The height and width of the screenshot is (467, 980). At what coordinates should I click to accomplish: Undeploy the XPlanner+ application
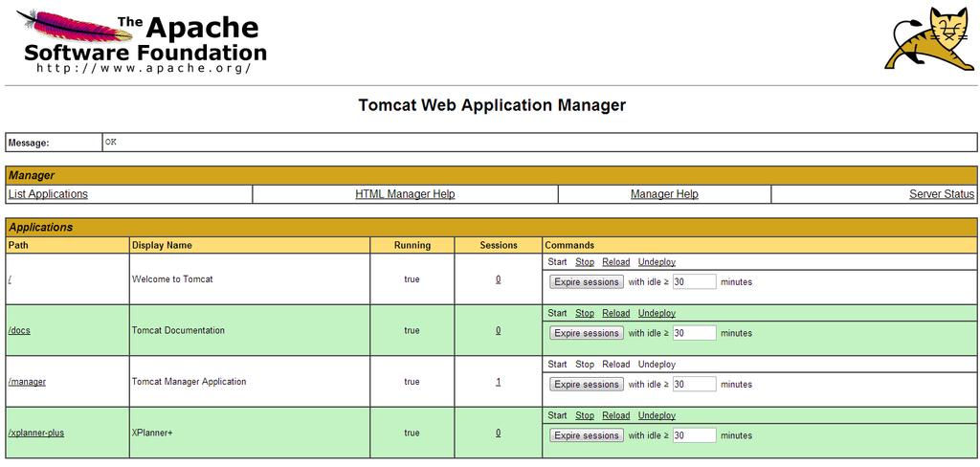tap(657, 415)
